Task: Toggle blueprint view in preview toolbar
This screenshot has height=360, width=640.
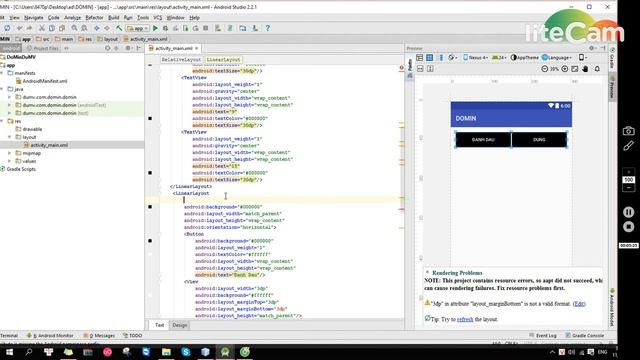Action: 429,58
